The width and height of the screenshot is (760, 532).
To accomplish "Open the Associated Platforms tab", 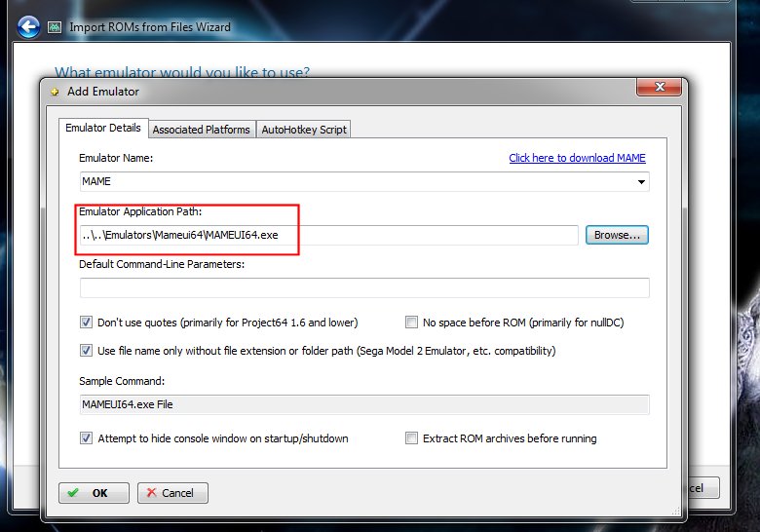I will [201, 130].
